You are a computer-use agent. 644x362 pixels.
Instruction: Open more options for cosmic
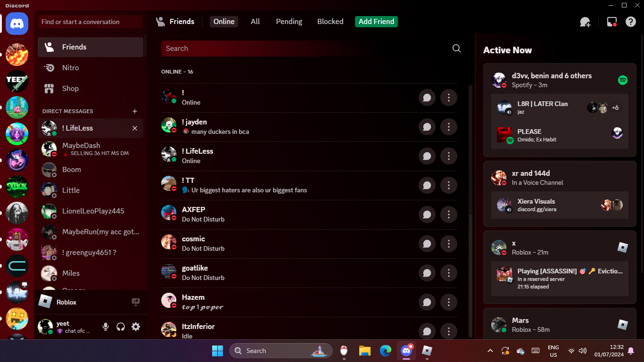[x=449, y=244]
